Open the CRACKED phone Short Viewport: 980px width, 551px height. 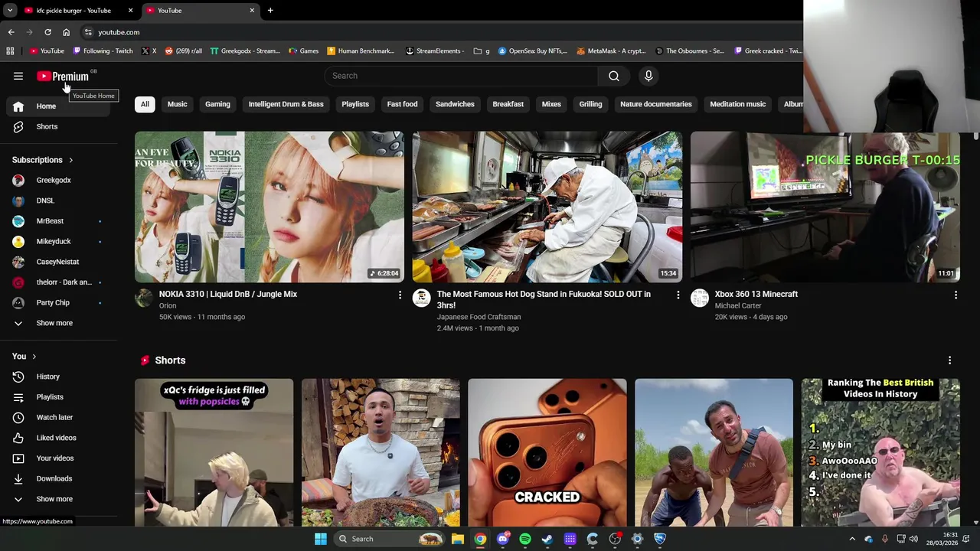pos(547,452)
